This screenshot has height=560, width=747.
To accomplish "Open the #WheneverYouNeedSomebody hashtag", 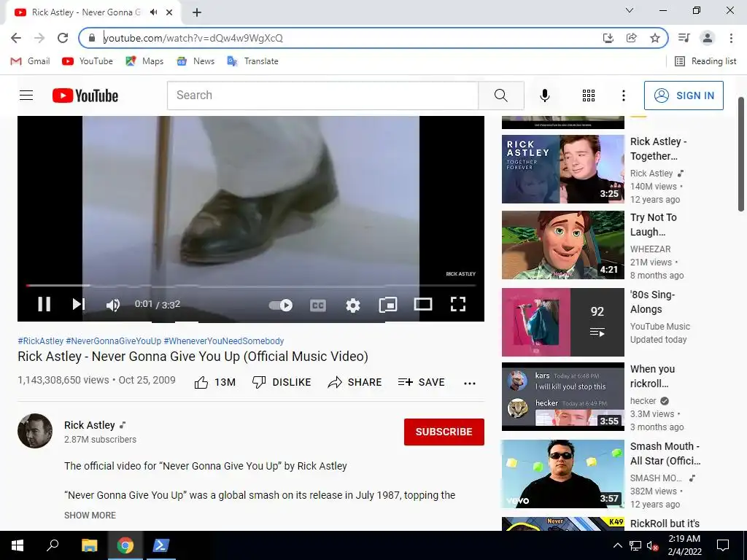I will coord(223,341).
